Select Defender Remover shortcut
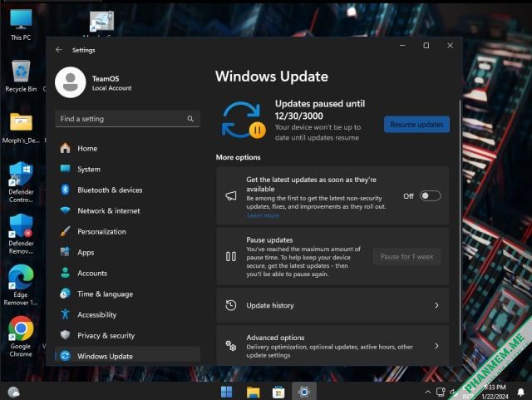The width and height of the screenshot is (532, 400). point(21,235)
